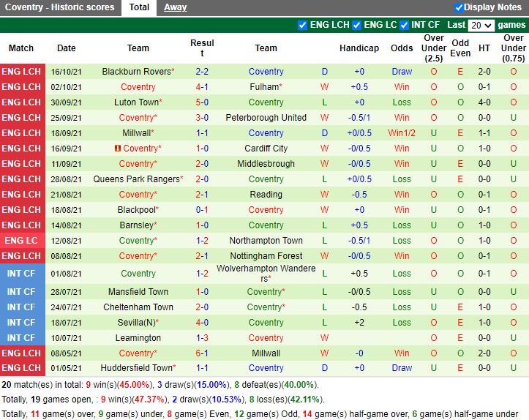Open the 6-1 score versus Millwall
The height and width of the screenshot is (420, 529).
point(202,353)
